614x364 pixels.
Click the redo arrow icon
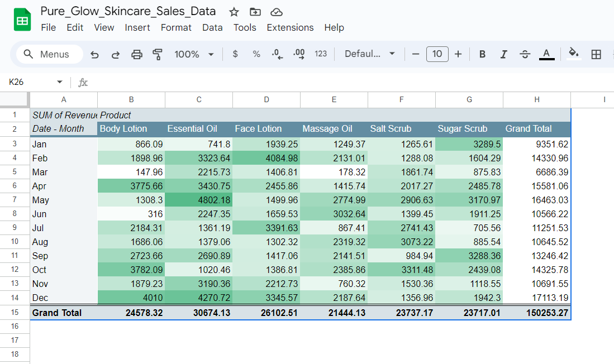[116, 54]
